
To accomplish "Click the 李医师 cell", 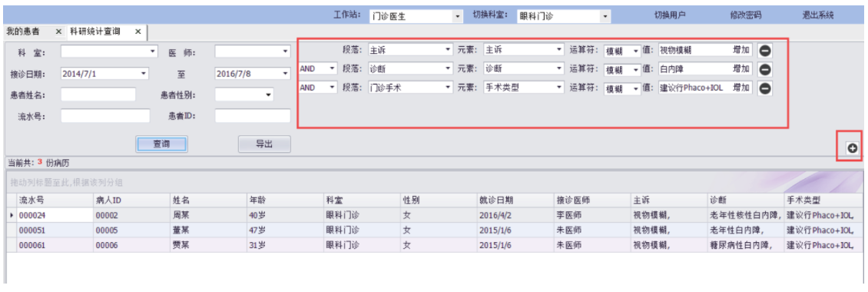I will [591, 215].
